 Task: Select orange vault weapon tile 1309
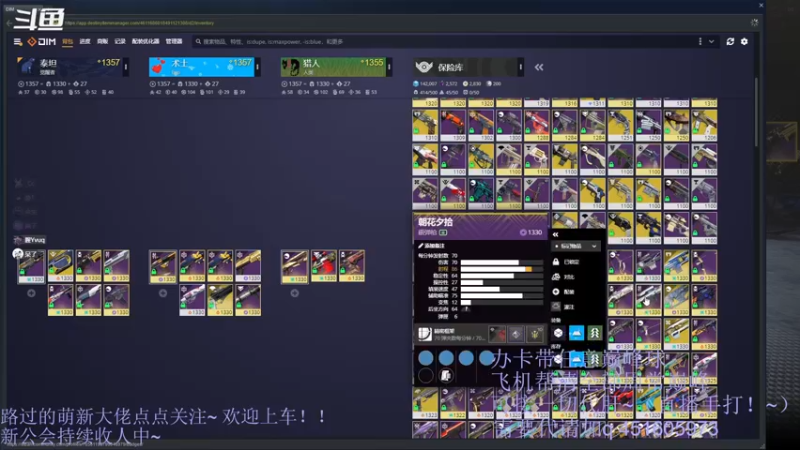(453, 126)
